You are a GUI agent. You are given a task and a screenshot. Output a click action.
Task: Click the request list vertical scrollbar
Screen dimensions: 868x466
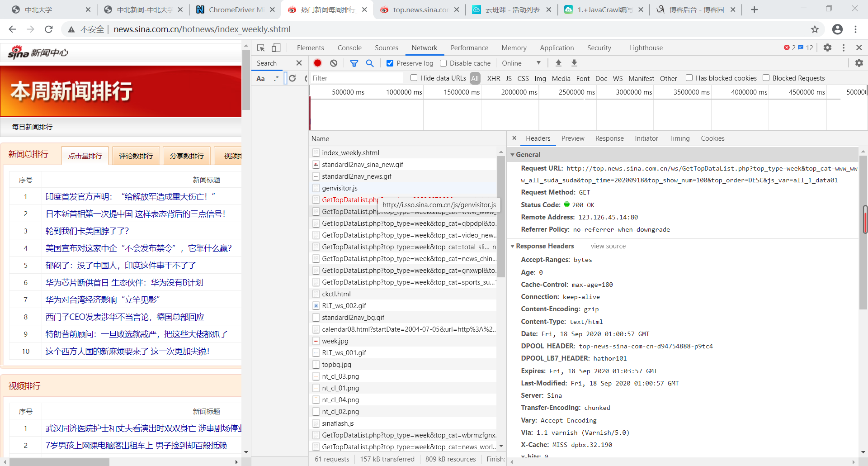[501, 217]
